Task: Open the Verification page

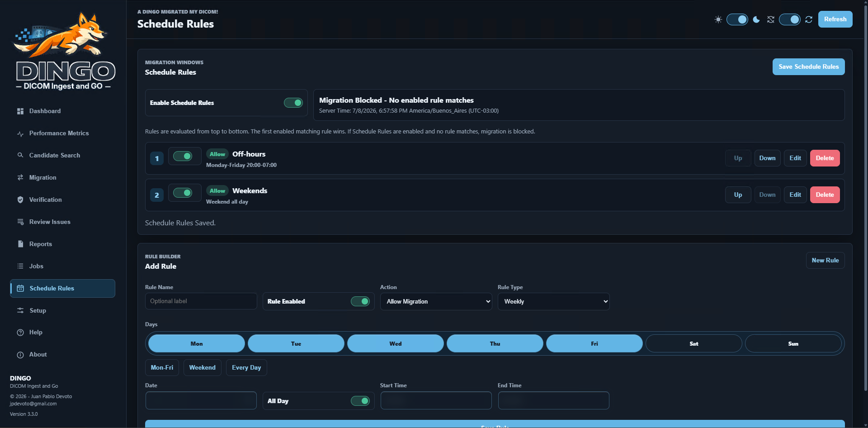Action: coord(63,200)
